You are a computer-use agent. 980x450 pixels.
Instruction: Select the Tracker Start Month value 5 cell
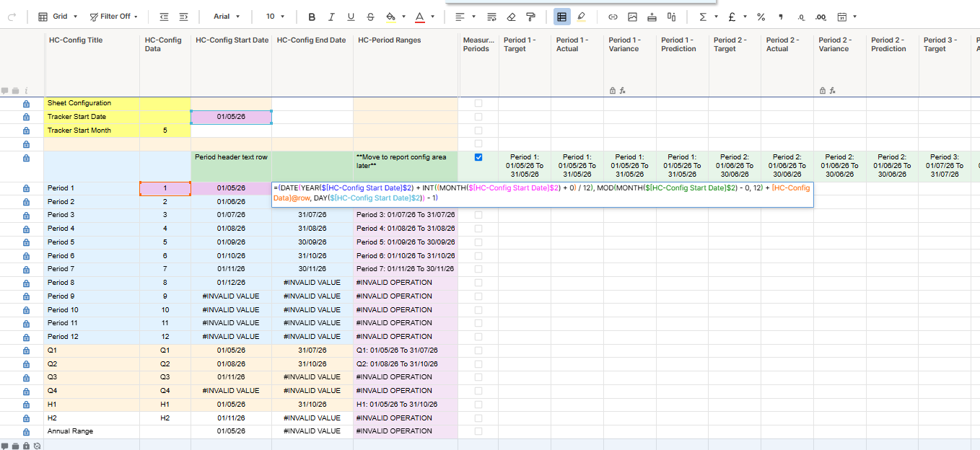coord(165,131)
